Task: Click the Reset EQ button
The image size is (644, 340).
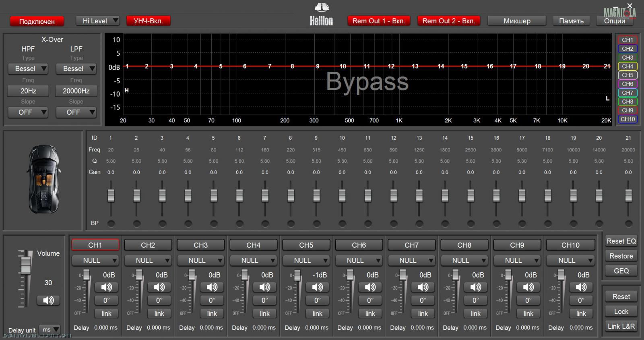Action: tap(621, 241)
